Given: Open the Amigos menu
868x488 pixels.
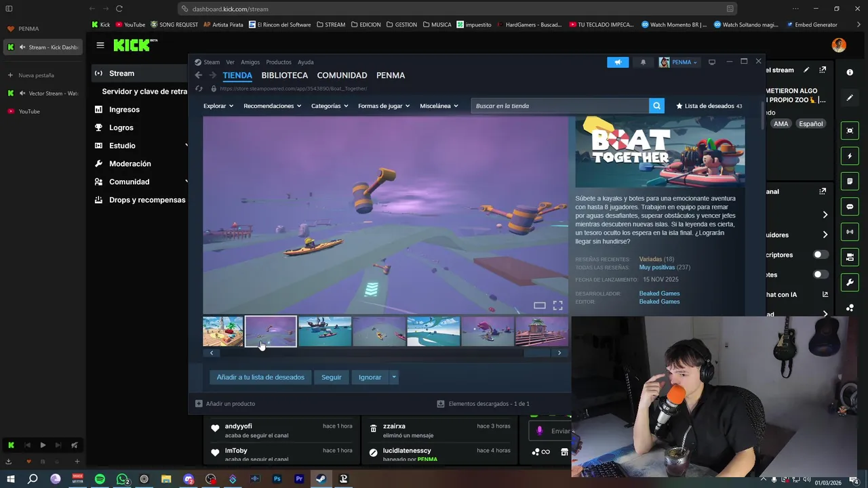Looking at the screenshot, I should [250, 62].
